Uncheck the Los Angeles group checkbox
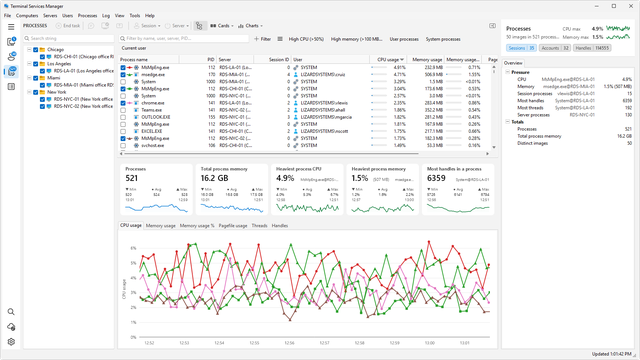The width and height of the screenshot is (640, 360). click(x=36, y=64)
